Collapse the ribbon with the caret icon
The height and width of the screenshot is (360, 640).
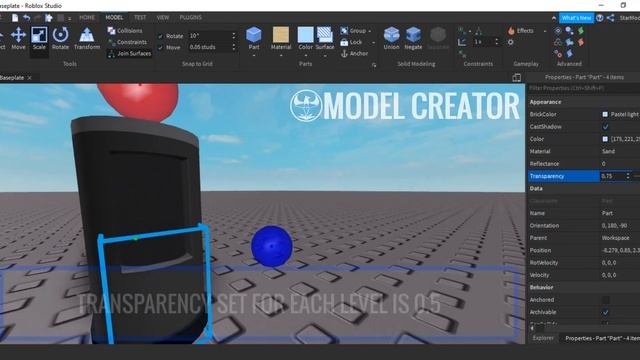553,18
